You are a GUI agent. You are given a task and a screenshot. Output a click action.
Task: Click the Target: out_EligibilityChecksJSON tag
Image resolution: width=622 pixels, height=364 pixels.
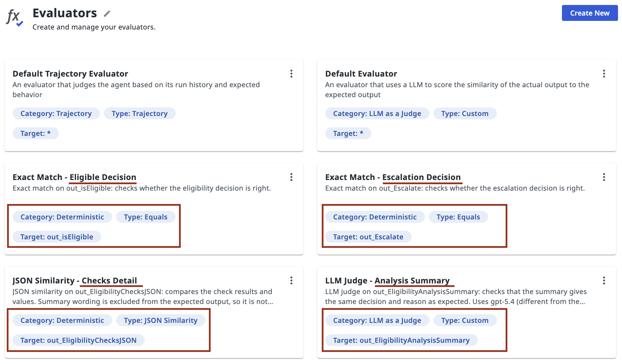pos(79,340)
